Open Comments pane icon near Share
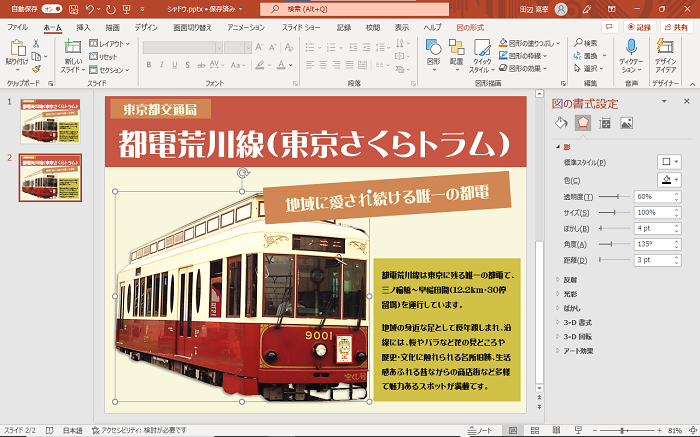Image resolution: width=700 pixels, height=437 pixels. (609, 27)
